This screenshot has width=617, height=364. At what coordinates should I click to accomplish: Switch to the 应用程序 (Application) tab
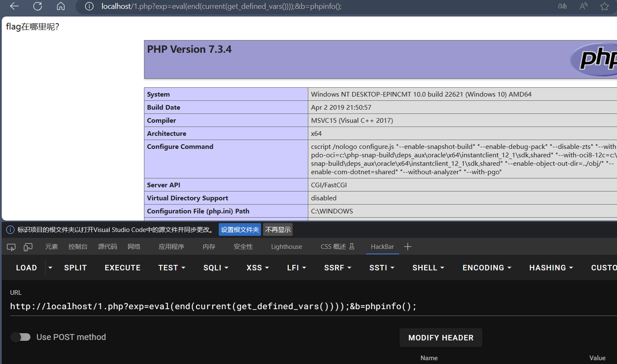tap(171, 247)
